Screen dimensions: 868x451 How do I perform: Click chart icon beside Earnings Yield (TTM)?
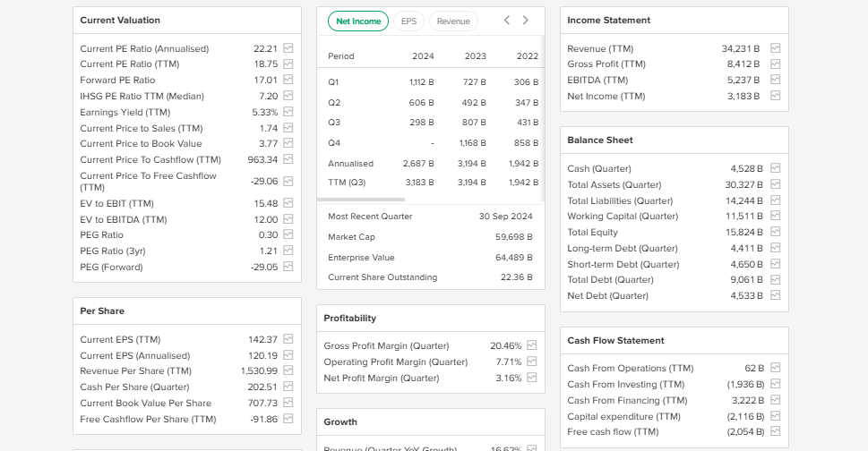coord(288,112)
